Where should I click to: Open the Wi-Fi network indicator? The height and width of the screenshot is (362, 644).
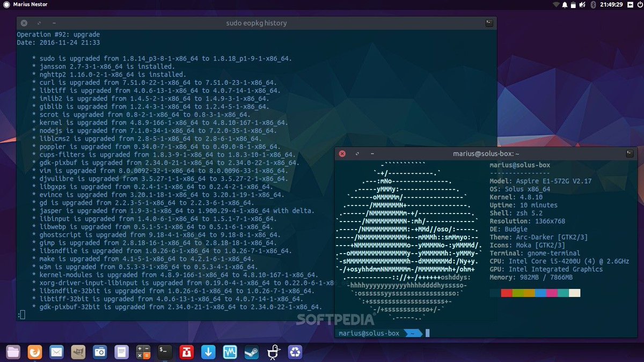(556, 5)
